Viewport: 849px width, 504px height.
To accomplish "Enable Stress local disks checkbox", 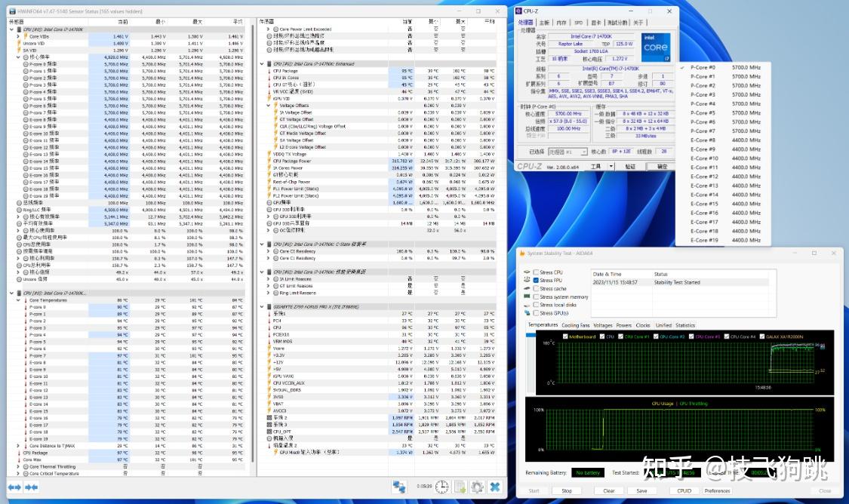I will 536,305.
